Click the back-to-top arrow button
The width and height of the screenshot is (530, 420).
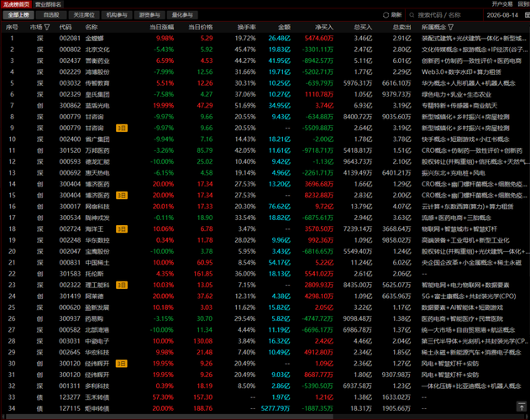pos(522,406)
